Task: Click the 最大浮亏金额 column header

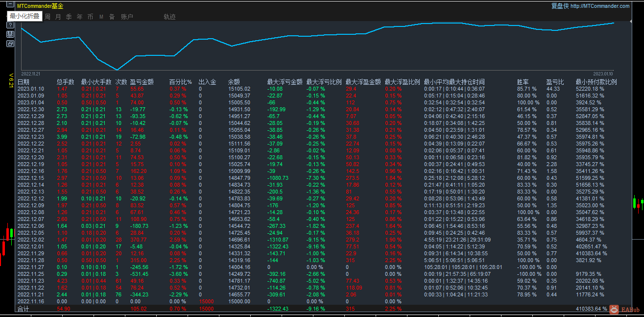Action: coord(285,82)
